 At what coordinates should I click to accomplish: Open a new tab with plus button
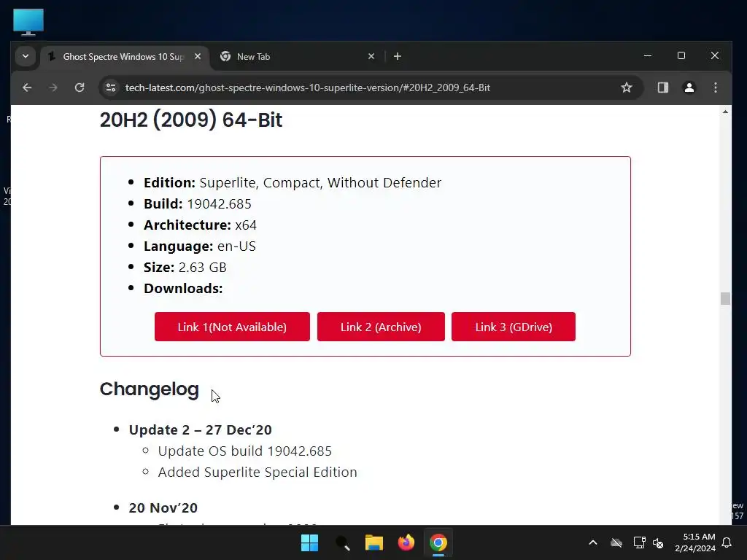[398, 57]
